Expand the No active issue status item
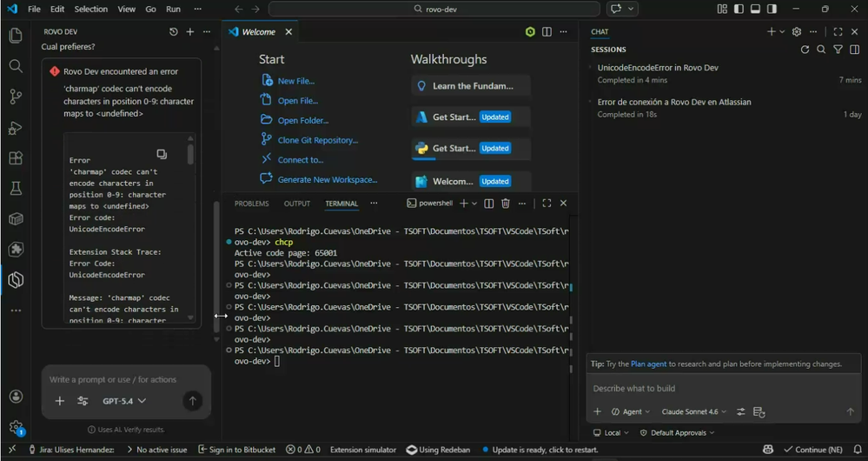Image resolution: width=868 pixels, height=461 pixels. 157,450
